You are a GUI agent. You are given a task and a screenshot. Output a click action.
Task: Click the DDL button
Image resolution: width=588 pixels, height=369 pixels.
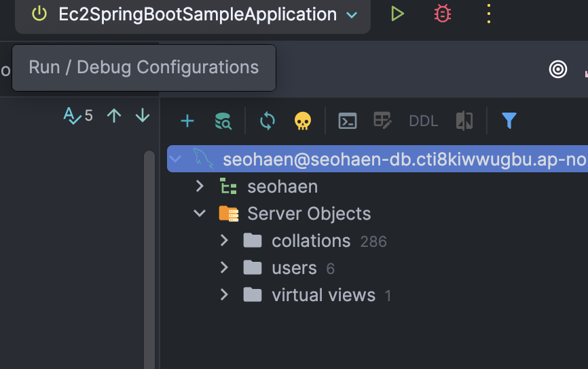pyautogui.click(x=424, y=121)
